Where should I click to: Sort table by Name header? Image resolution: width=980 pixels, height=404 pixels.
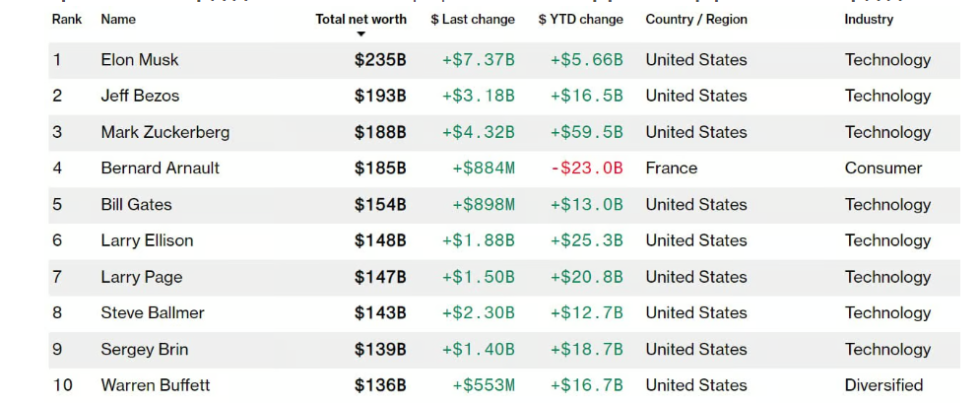coord(118,19)
